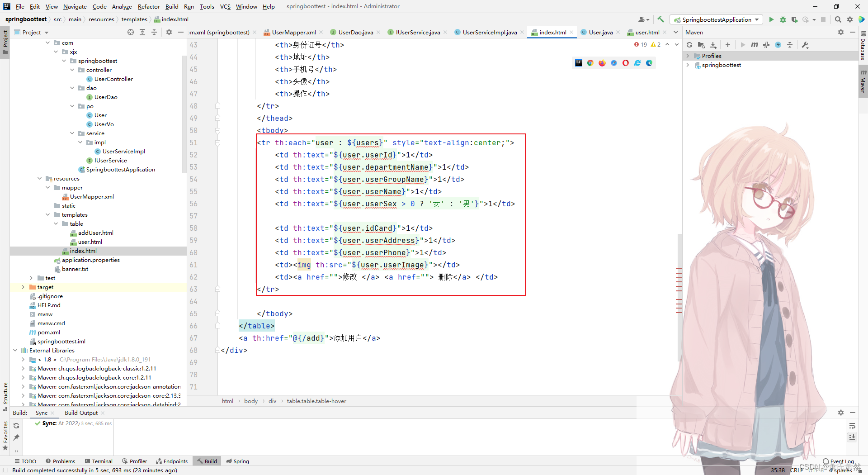Screen dimensions: 868x475
Task: Open page in Chrome browser icon
Action: 590,63
